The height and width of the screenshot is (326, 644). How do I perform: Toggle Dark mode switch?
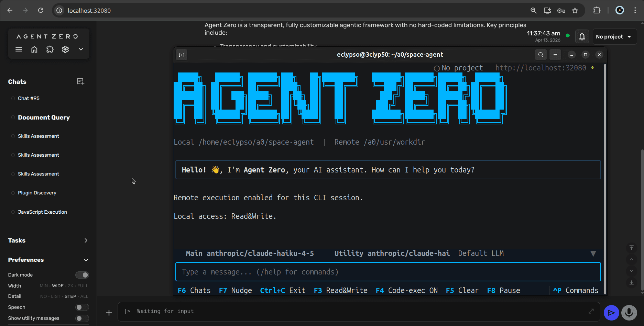point(82,275)
